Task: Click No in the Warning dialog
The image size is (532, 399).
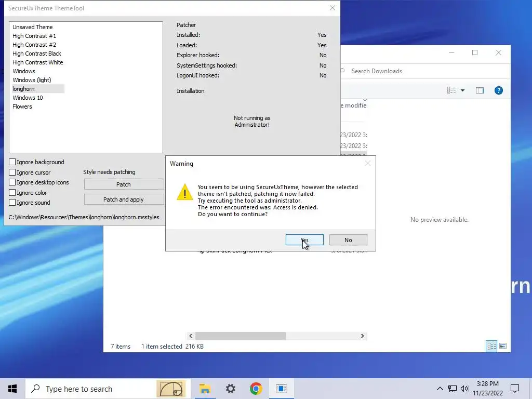Action: click(348, 240)
